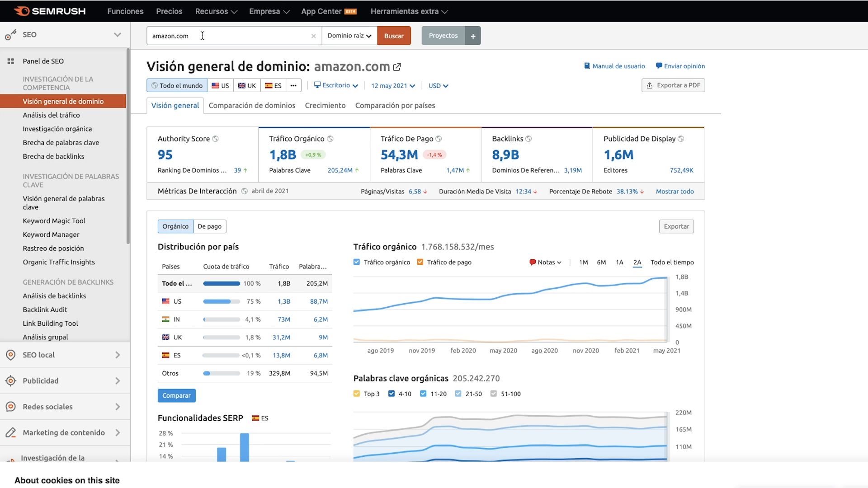Open Funciones in top navigation

[x=125, y=11]
